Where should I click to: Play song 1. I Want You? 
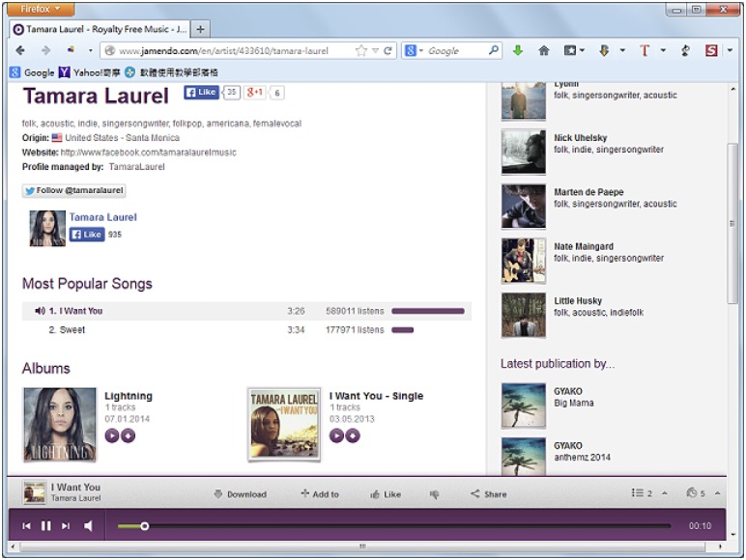coord(246,311)
